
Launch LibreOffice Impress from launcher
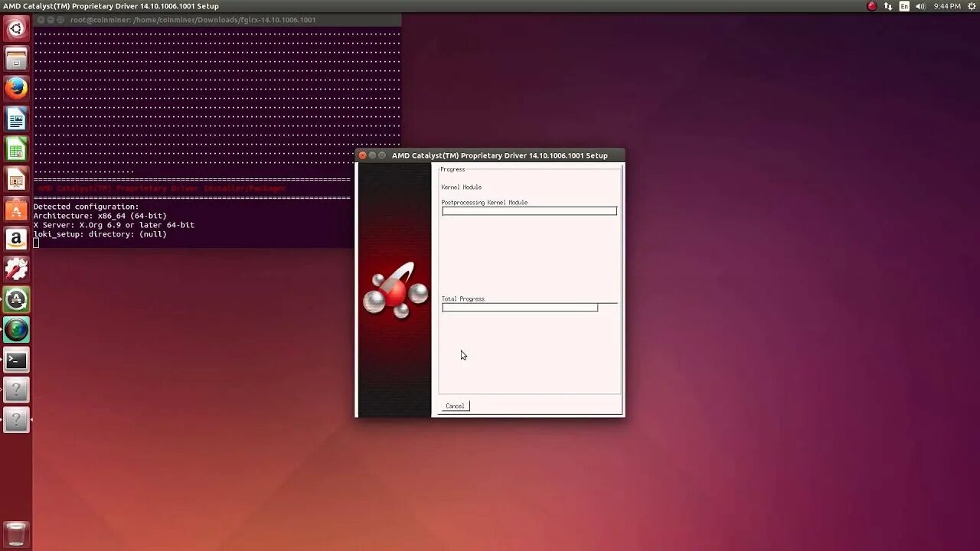16,180
